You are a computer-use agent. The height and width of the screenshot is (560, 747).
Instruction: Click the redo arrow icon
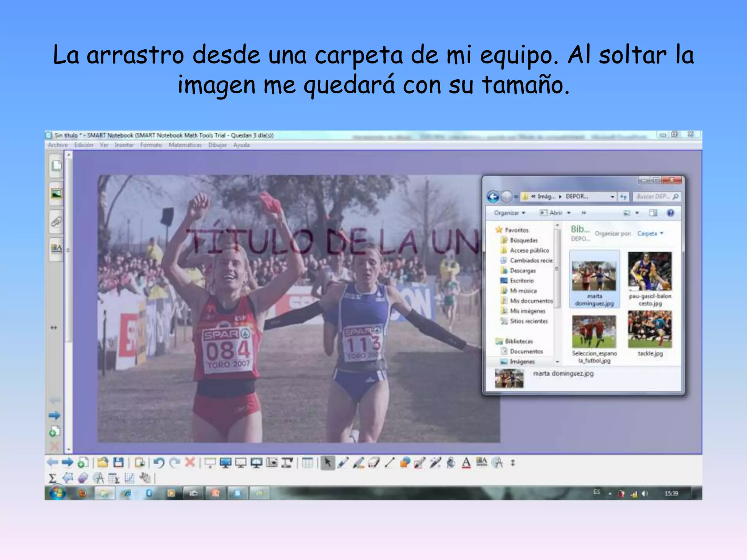(x=175, y=463)
